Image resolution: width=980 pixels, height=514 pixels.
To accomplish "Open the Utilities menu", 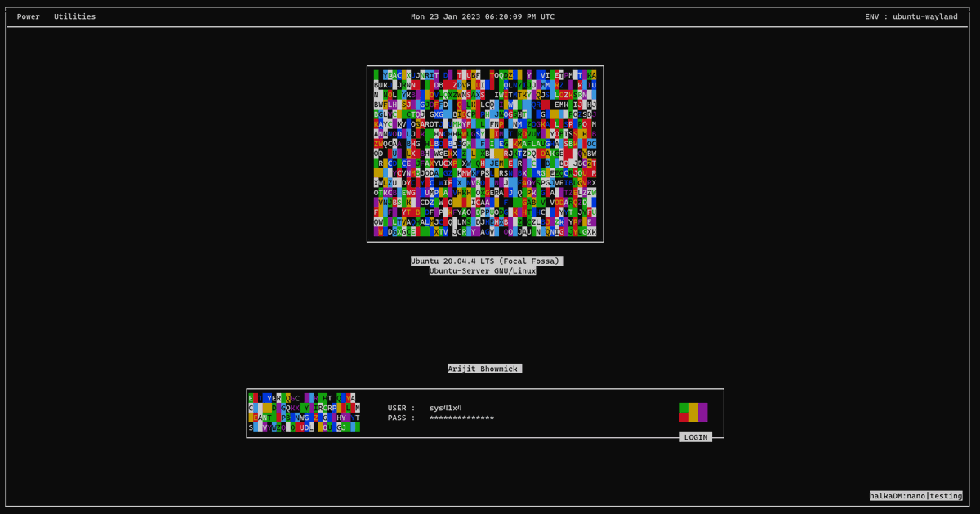I will pos(74,16).
